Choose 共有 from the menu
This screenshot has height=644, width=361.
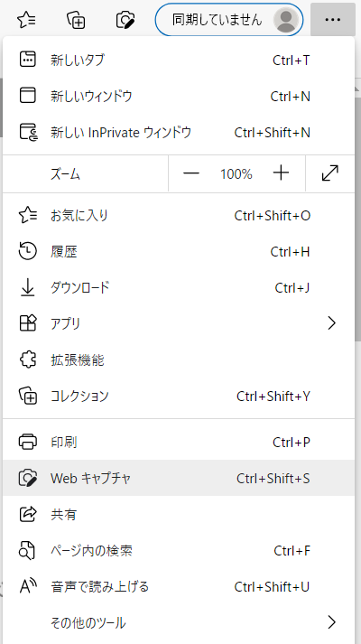pos(179,514)
